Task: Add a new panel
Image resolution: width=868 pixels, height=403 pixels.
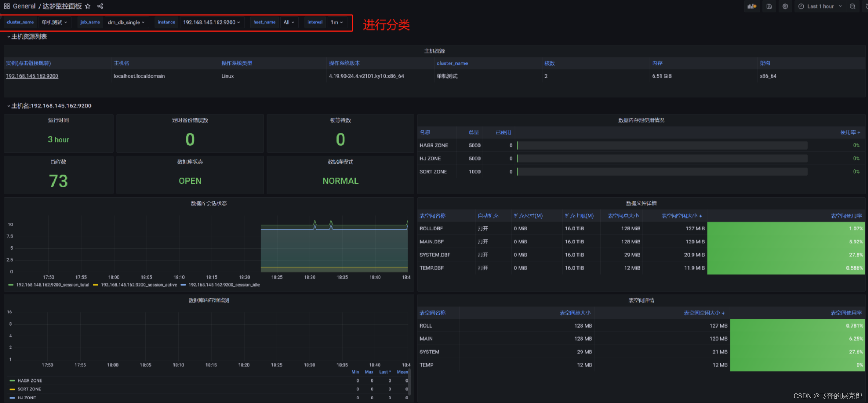Action: [752, 6]
